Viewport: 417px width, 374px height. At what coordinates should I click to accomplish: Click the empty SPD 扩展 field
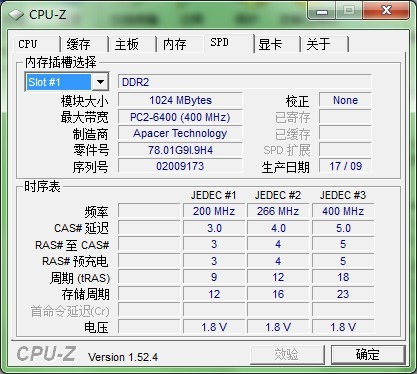[x=345, y=150]
